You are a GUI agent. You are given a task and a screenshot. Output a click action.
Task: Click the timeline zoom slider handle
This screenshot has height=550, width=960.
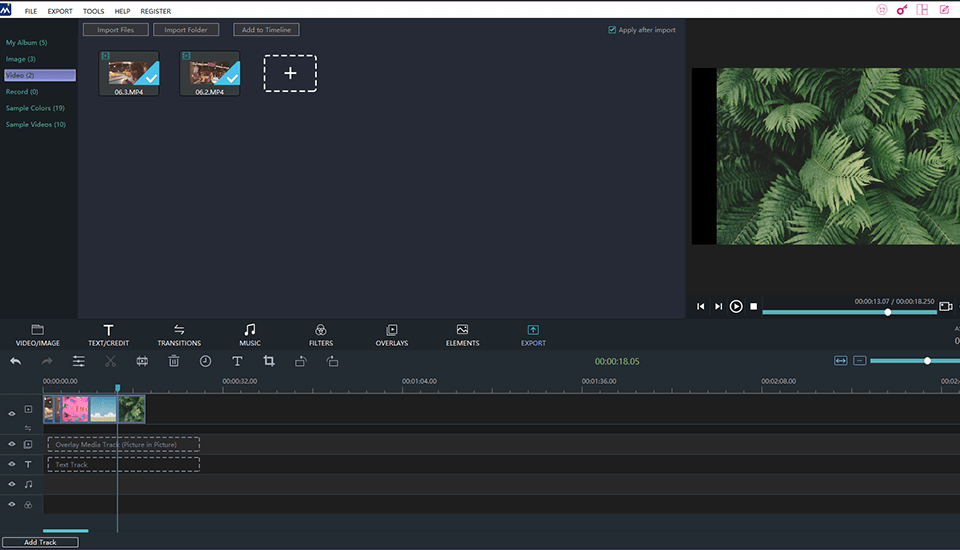pyautogui.click(x=928, y=361)
